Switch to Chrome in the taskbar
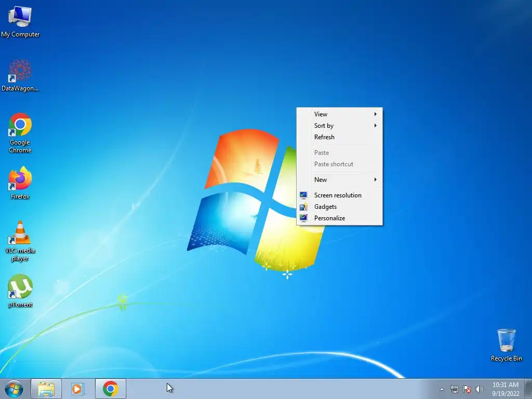Image resolution: width=532 pixels, height=399 pixels. point(111,389)
